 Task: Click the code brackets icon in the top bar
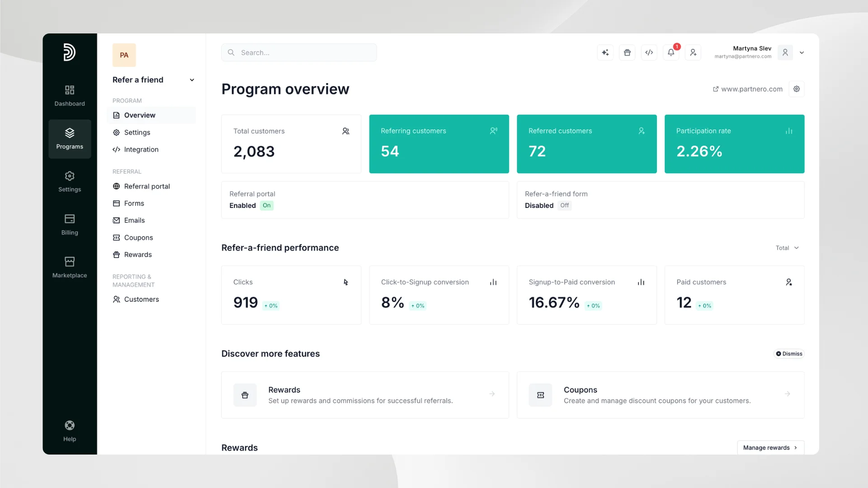pyautogui.click(x=649, y=52)
